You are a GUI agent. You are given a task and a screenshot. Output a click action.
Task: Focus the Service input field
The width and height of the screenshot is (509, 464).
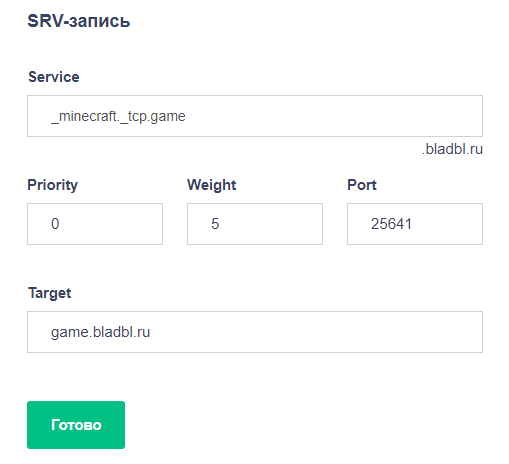pos(255,116)
